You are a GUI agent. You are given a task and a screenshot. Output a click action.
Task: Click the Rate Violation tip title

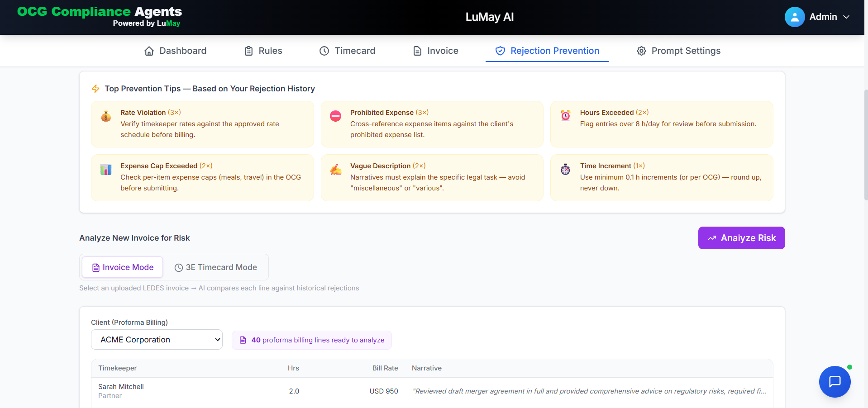click(x=143, y=113)
